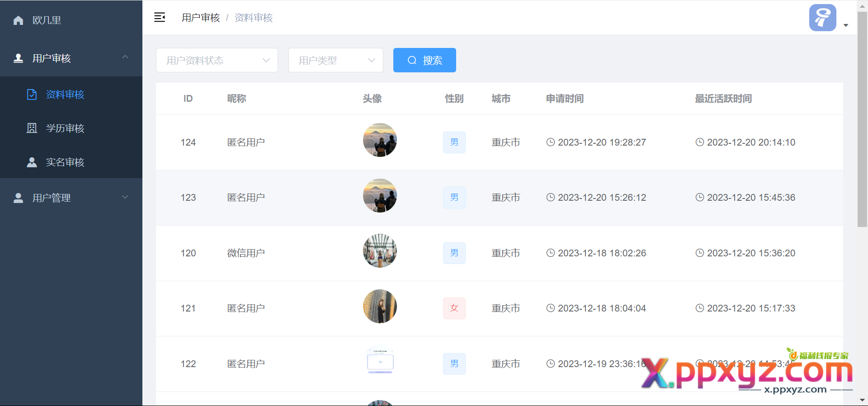Collapse the 用户审核 menu chevron
Image resolution: width=868 pixels, height=406 pixels.
pyautogui.click(x=125, y=57)
